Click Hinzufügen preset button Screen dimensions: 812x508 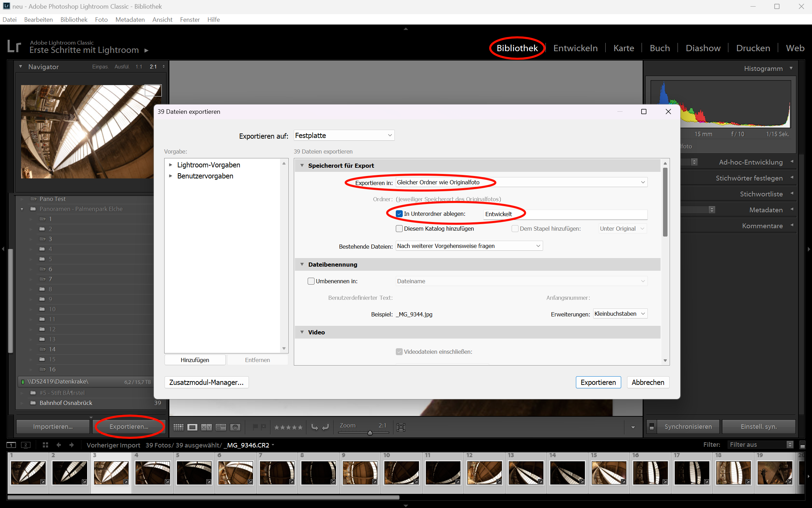(x=195, y=360)
